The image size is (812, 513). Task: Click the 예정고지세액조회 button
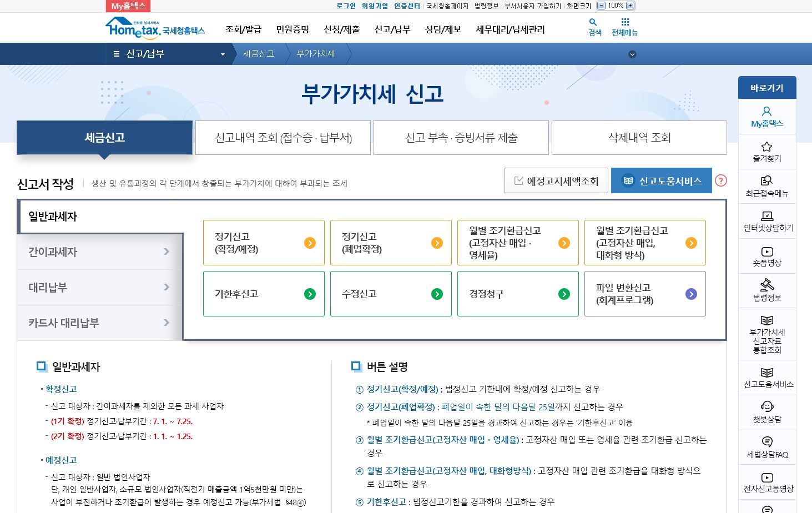click(x=556, y=180)
